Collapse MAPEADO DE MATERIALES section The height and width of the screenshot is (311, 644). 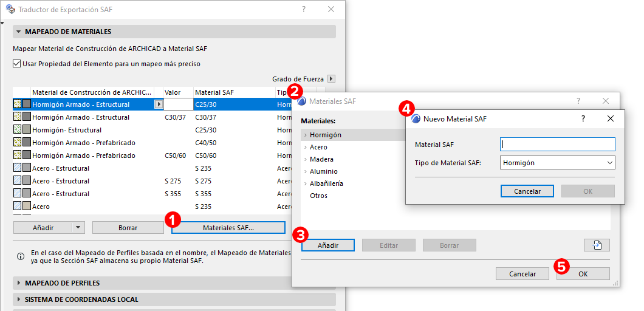coord(19,32)
